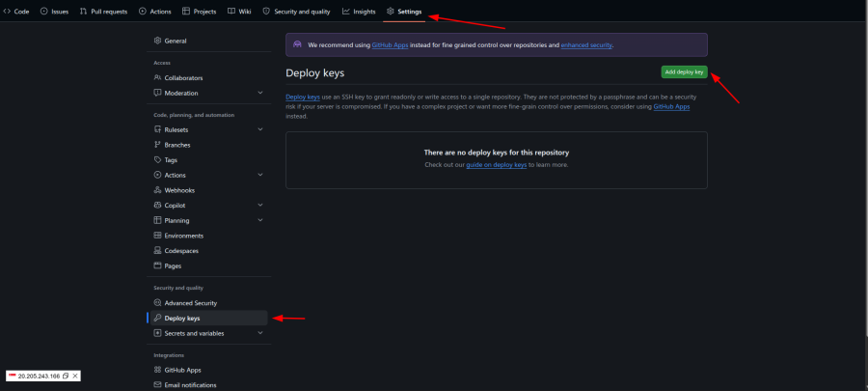The width and height of the screenshot is (868, 391).
Task: Open the Pull requests tab
Action: [x=103, y=11]
